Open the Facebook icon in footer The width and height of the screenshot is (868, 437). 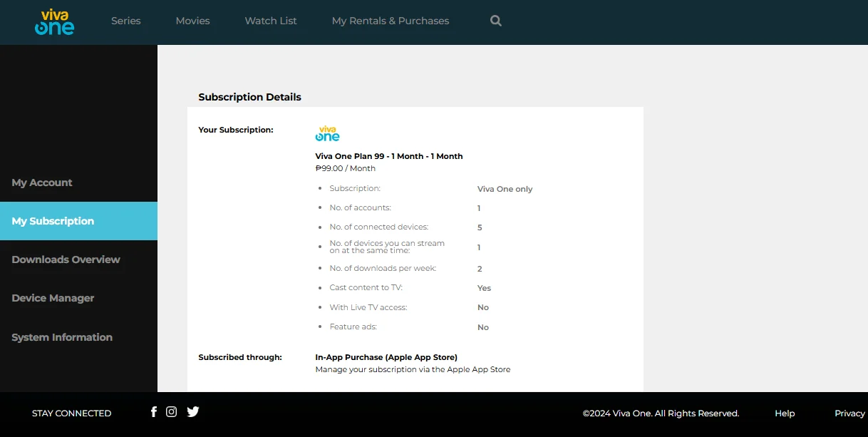pyautogui.click(x=153, y=411)
